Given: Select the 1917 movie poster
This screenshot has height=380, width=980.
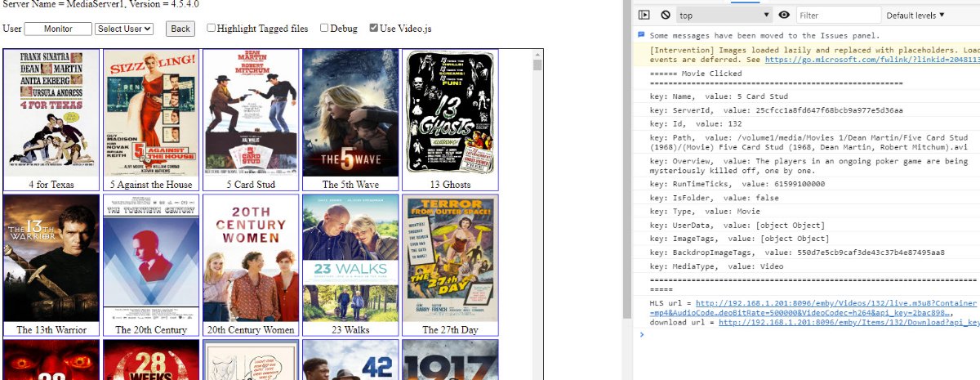Looking at the screenshot, I should coord(450,360).
